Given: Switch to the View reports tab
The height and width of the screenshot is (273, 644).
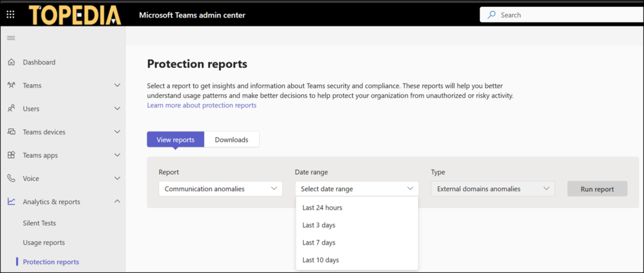Looking at the screenshot, I should tap(175, 140).
